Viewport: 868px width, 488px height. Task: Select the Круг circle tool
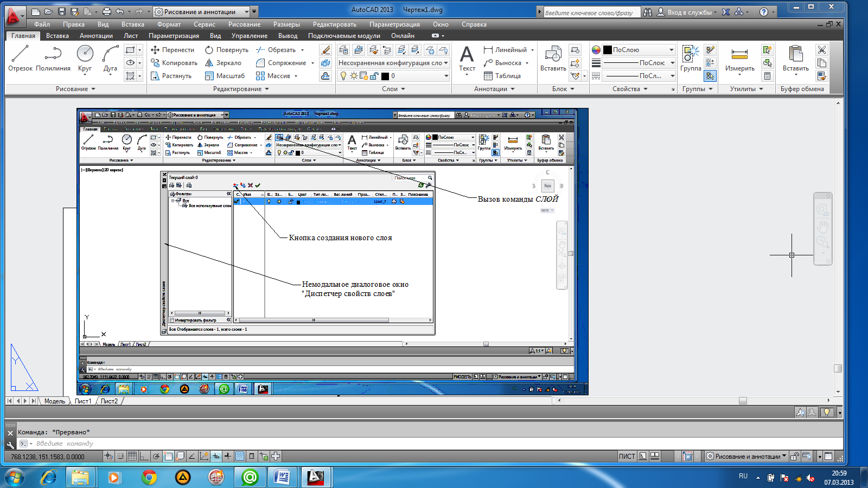pos(85,59)
